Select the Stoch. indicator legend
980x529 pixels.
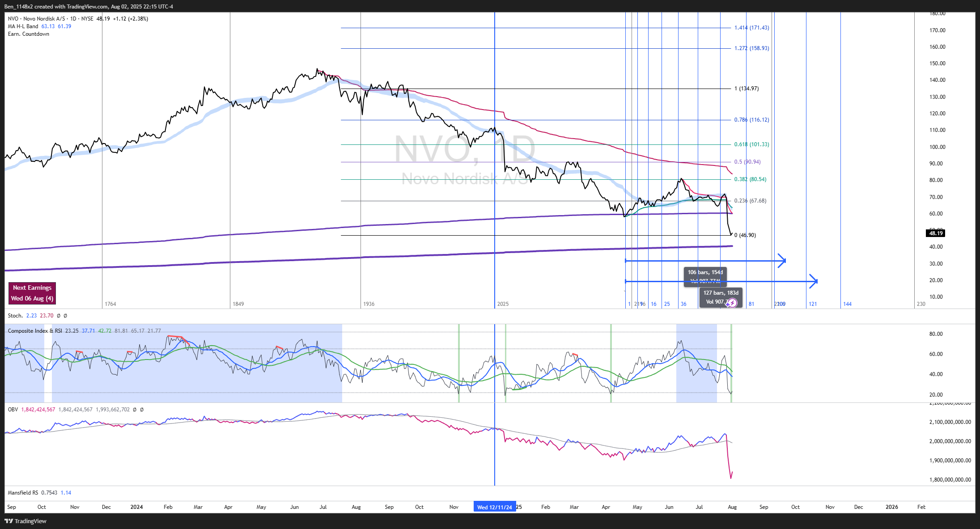(15, 316)
